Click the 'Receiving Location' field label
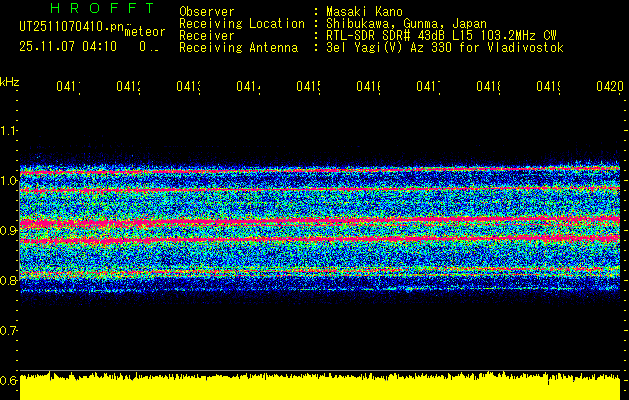 (x=241, y=23)
